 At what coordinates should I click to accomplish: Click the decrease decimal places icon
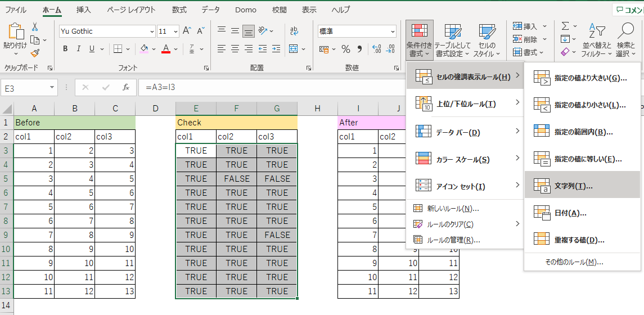[x=390, y=49]
